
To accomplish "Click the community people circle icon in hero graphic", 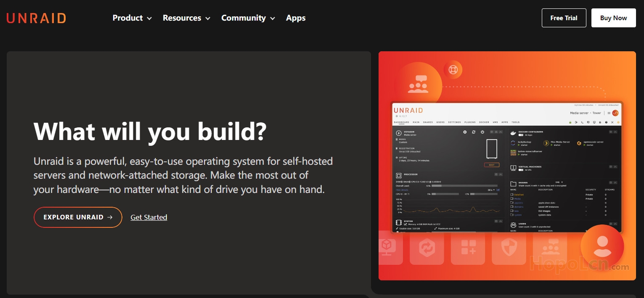I will coord(419,84).
